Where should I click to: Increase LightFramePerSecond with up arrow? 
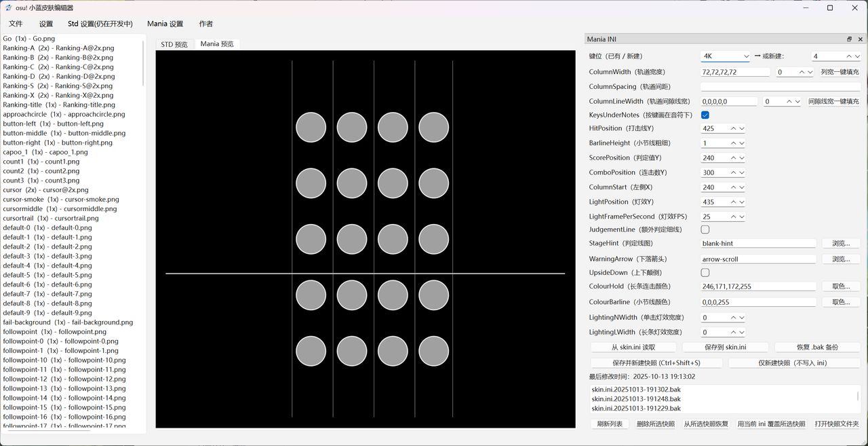click(x=734, y=217)
